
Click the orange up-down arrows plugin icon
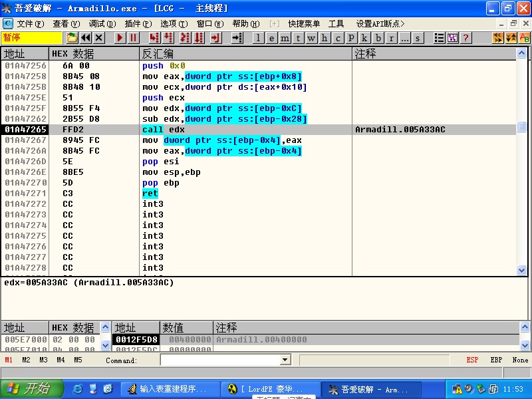click(x=511, y=38)
